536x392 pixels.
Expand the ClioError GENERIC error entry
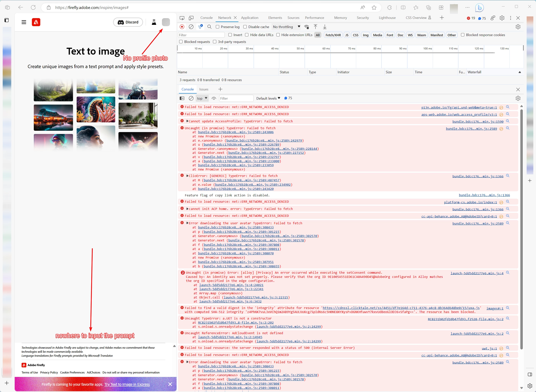(187, 176)
